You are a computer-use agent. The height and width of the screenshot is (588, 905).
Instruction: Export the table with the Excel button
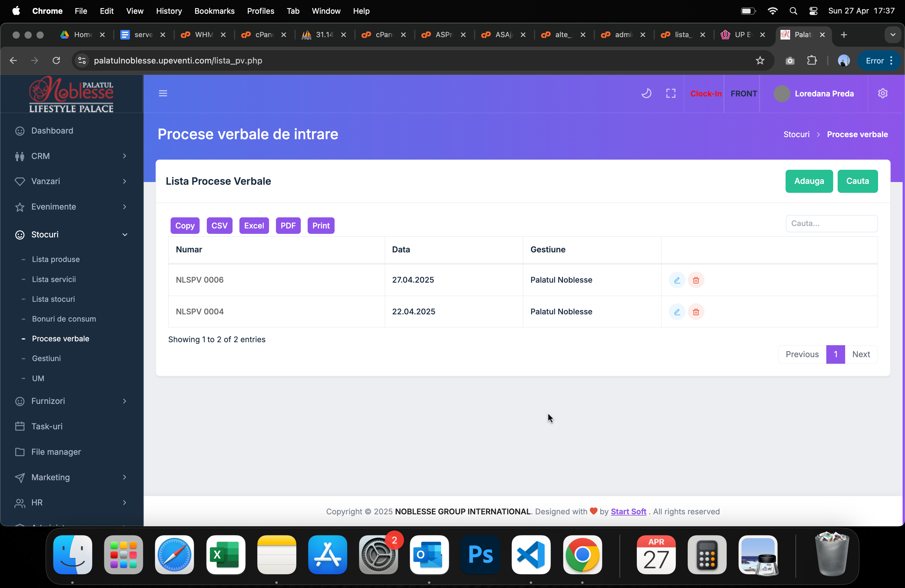tap(253, 225)
